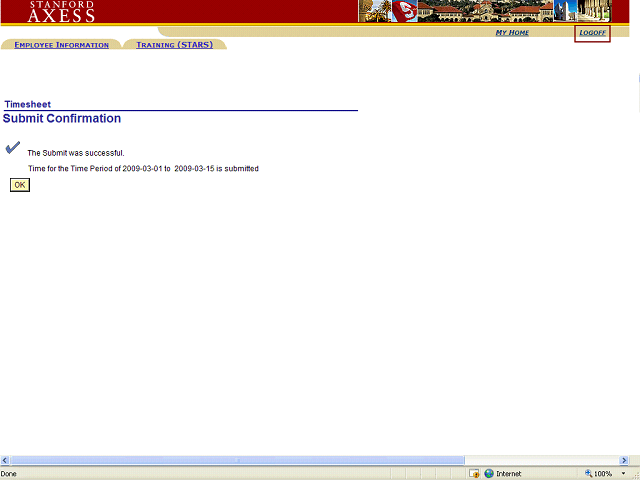Click the left scroll arrow
Screen dimensions: 640x480
[5, 460]
